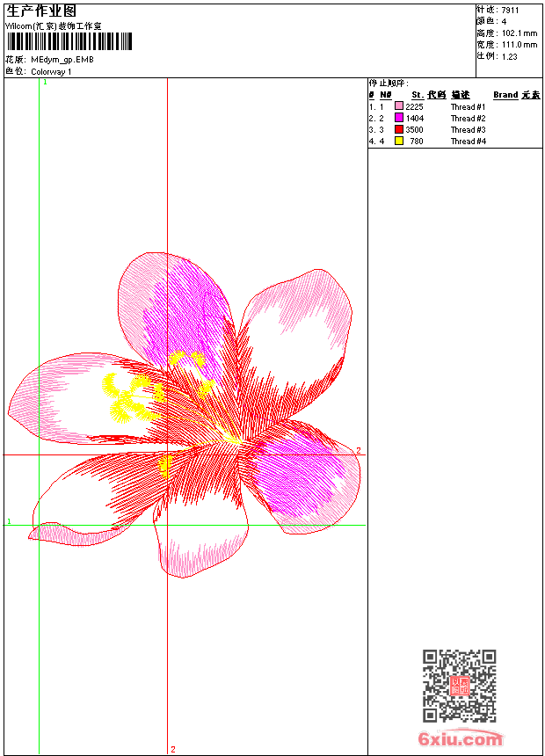
Task: Select the Thread #3 row description
Action: 469,129
